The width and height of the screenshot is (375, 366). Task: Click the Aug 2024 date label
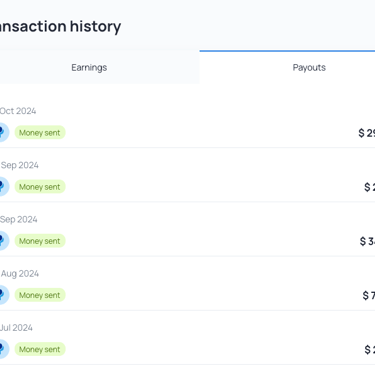click(x=20, y=274)
